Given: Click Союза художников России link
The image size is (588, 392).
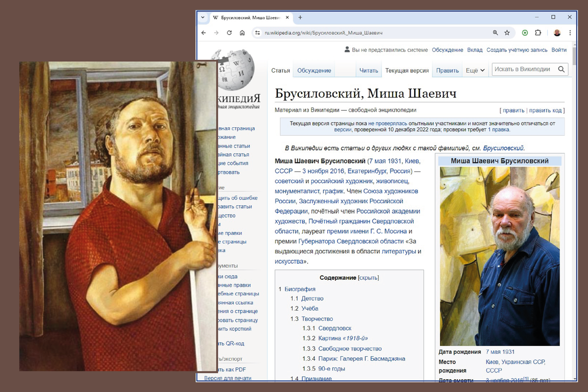Looking at the screenshot, I should coord(346,196).
